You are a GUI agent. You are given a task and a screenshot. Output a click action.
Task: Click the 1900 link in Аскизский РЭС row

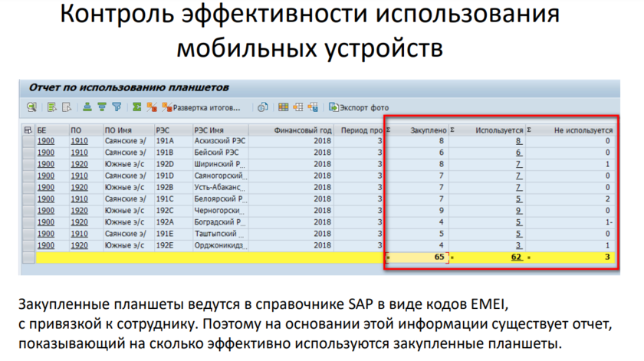click(x=46, y=141)
